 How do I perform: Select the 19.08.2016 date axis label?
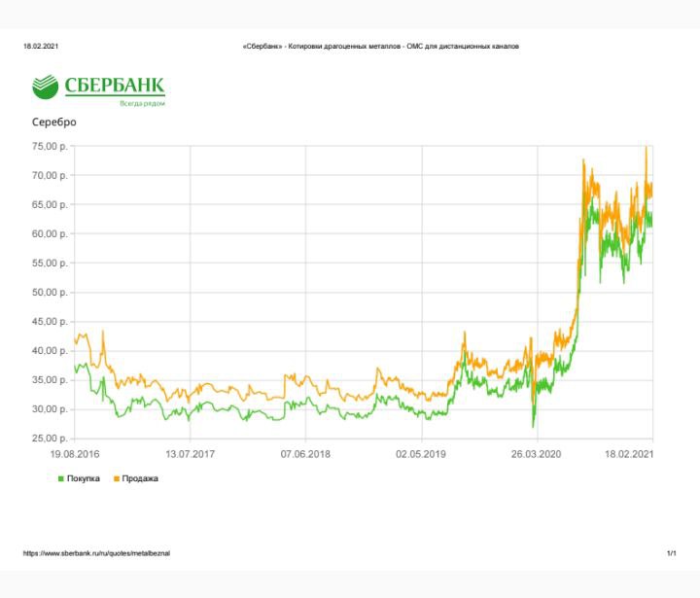click(75, 454)
